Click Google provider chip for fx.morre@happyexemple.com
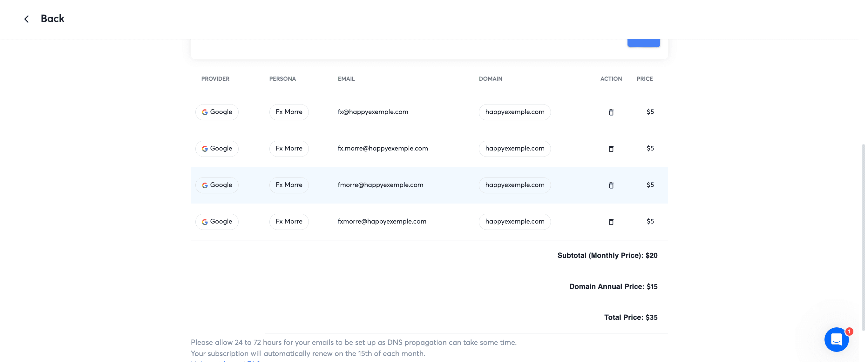This screenshot has width=868, height=362. click(x=217, y=149)
